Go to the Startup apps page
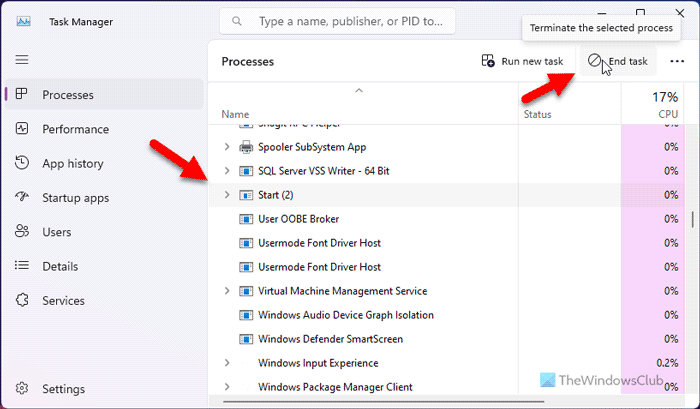This screenshot has height=409, width=700. [75, 198]
